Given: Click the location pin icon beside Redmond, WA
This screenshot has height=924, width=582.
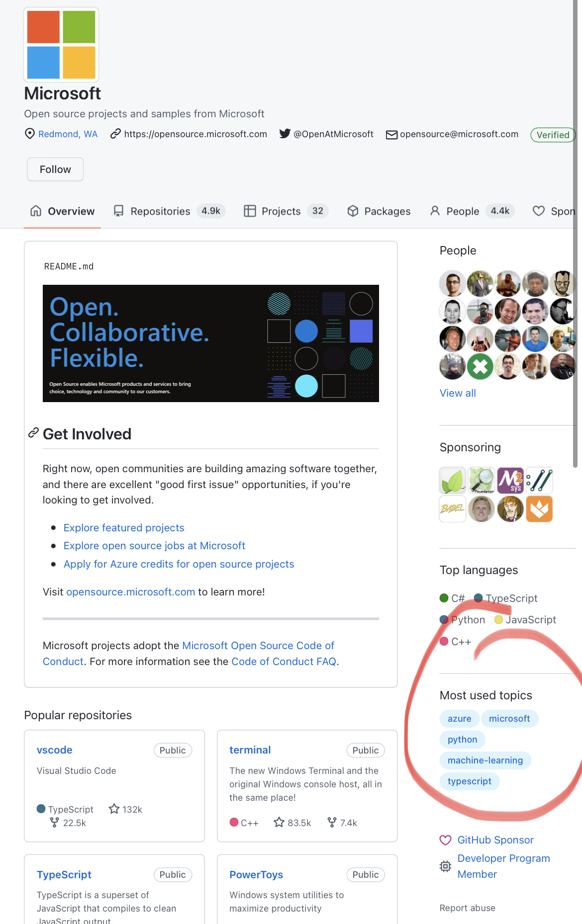Looking at the screenshot, I should (x=29, y=134).
